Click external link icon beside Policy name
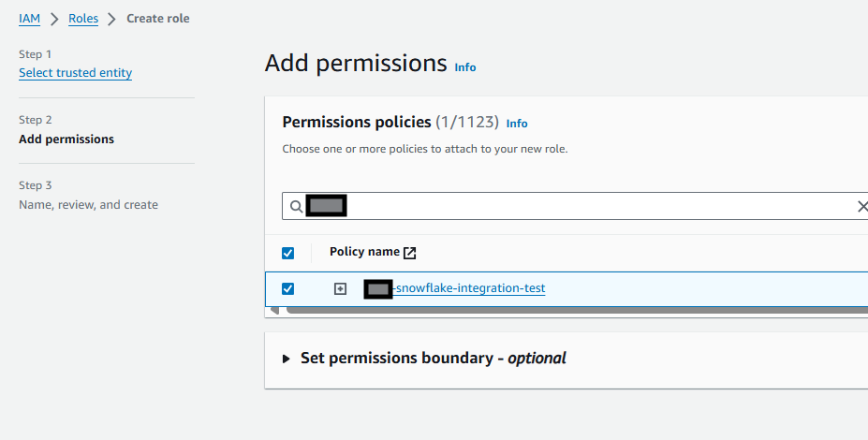868x440 pixels. coord(409,253)
